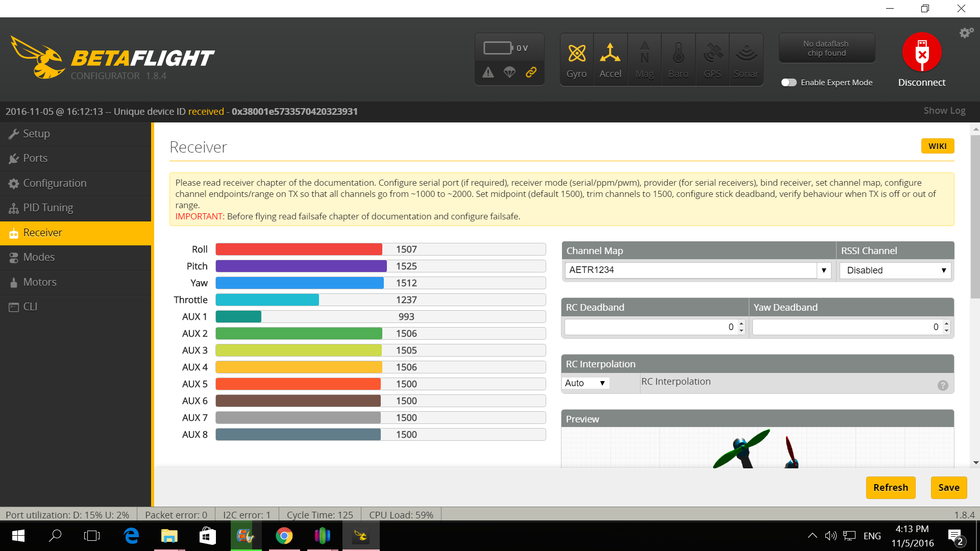Click the battery voltage indicator
980x551 pixels.
[x=509, y=47]
